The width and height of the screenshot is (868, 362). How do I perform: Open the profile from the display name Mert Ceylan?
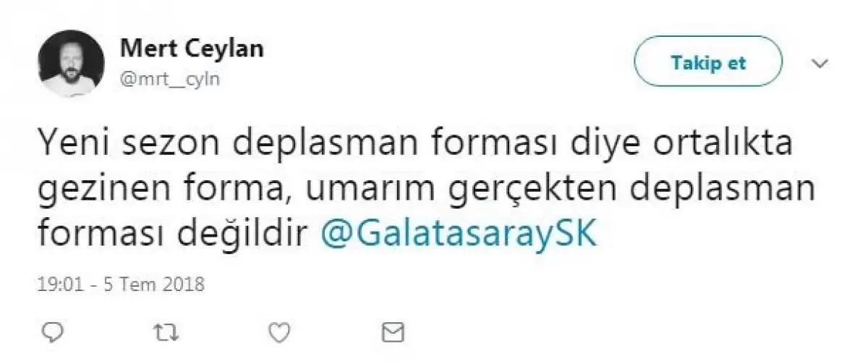[x=191, y=49]
